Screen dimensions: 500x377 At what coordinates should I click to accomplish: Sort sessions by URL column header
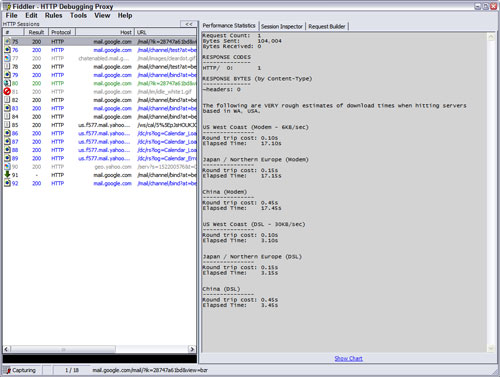(x=166, y=32)
